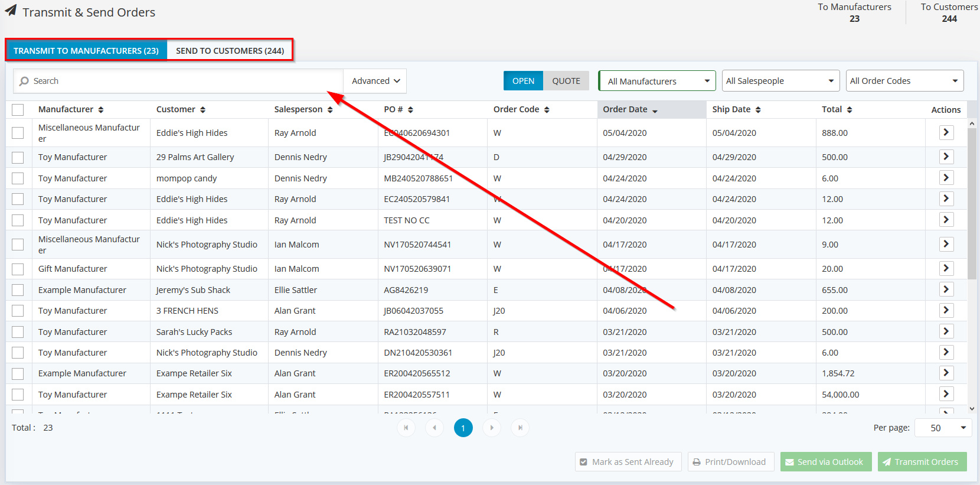
Task: Open actions arrow for 29 Palms Art Gallery order
Action: [x=946, y=157]
